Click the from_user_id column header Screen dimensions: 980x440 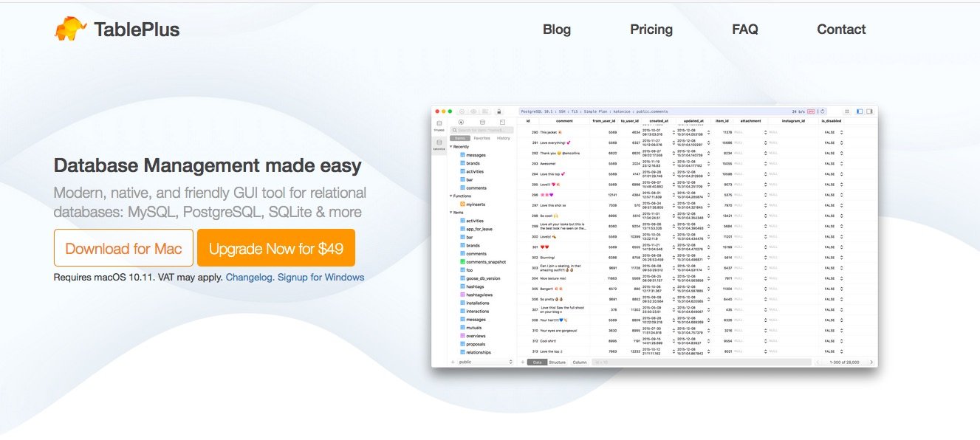(x=603, y=120)
